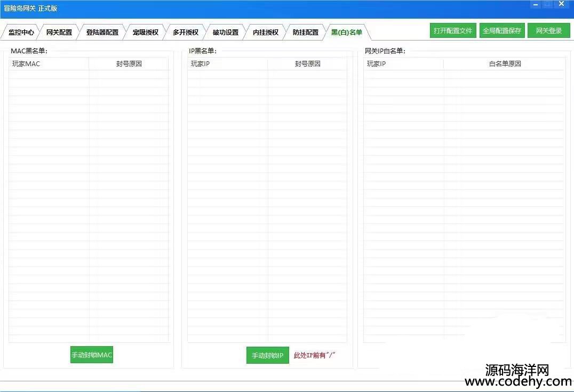The width and height of the screenshot is (574, 392).
Task: Open the 防挂配置 tab
Action: (305, 32)
